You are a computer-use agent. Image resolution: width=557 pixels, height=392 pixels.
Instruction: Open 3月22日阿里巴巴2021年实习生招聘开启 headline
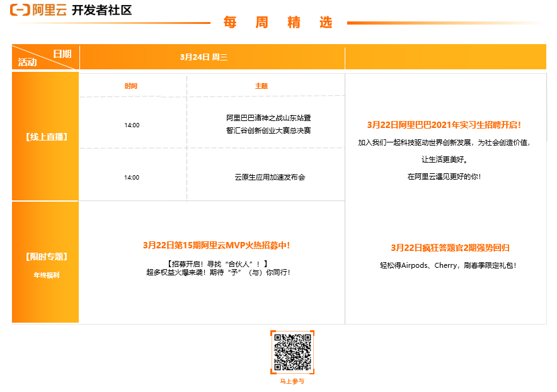(444, 125)
